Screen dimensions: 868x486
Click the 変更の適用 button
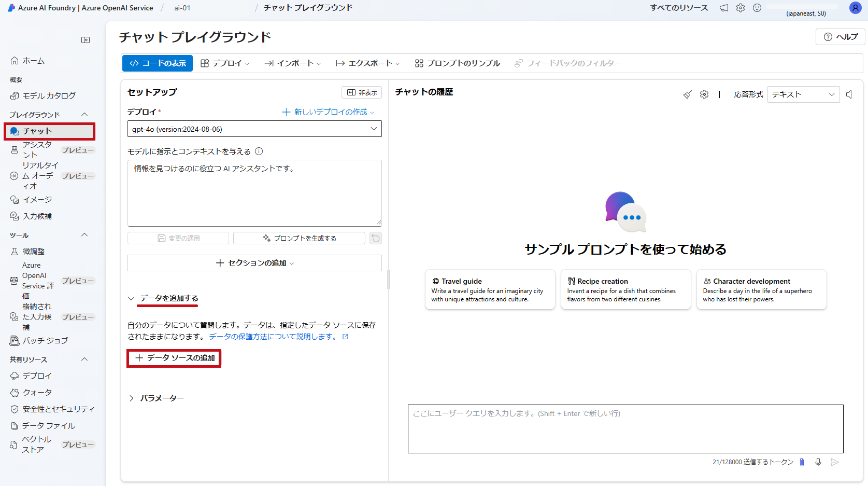178,238
